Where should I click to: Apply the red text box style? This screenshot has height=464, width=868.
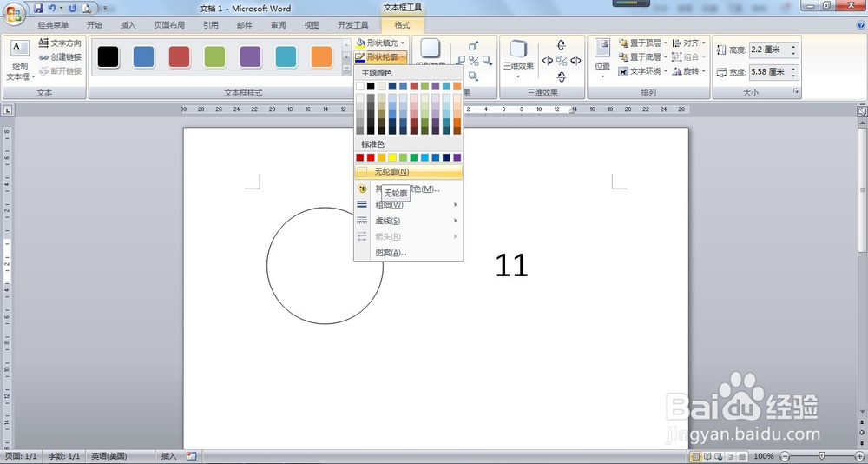point(180,56)
